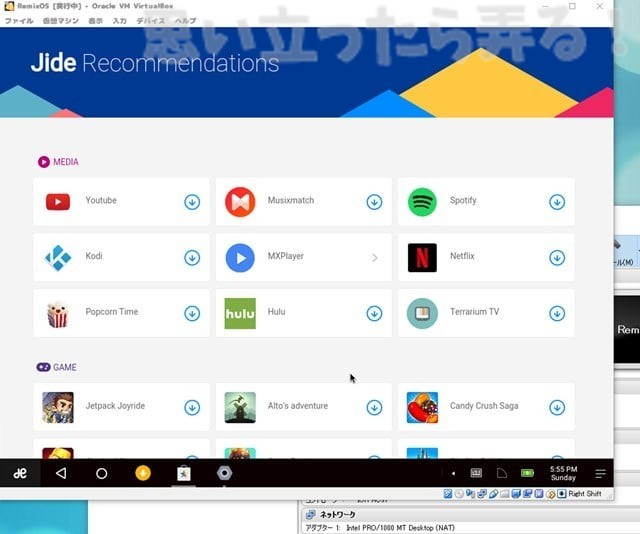Tap Terrarium TV download arrow
The image size is (640, 534).
(557, 314)
